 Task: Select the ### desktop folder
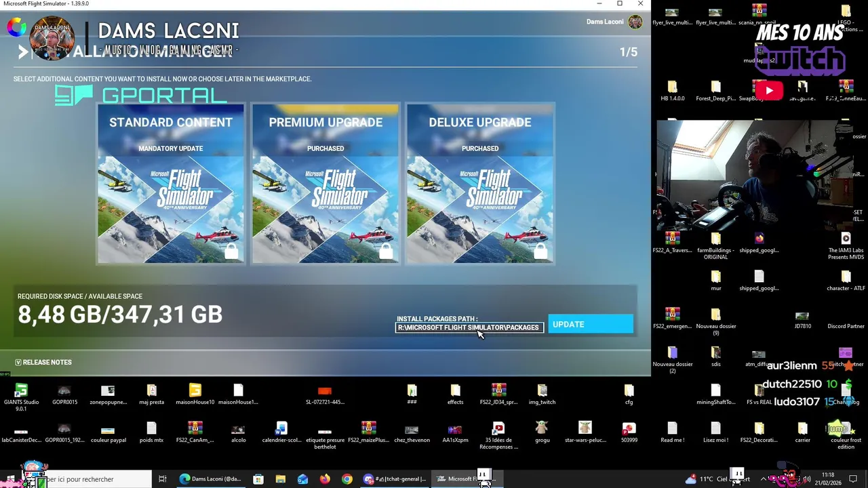click(412, 394)
